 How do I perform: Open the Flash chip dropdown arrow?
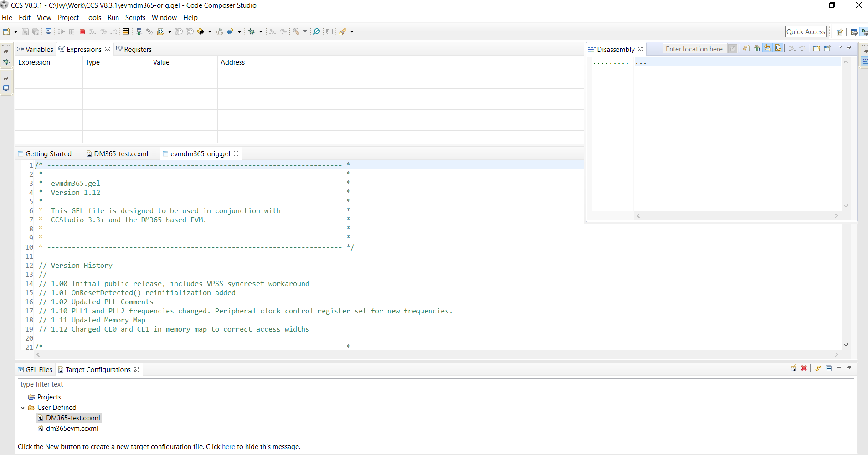210,31
